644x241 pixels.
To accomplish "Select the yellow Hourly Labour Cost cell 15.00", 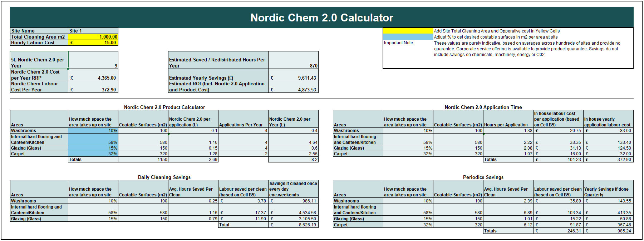I will point(93,42).
